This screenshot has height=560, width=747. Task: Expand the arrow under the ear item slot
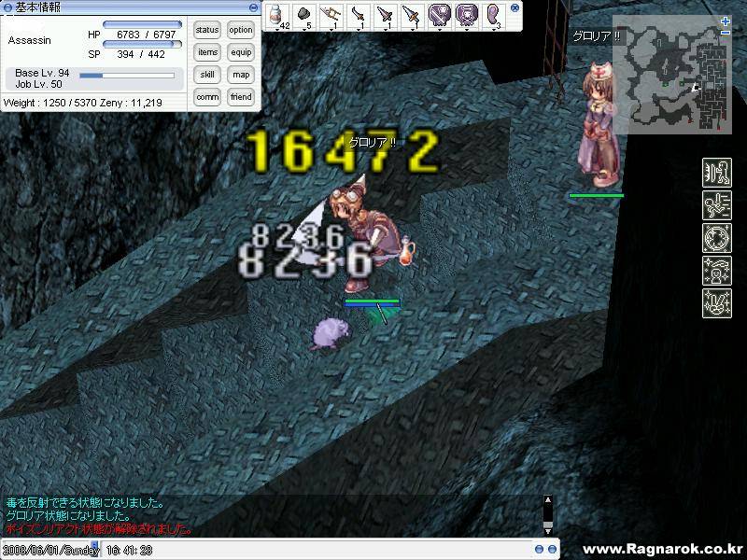494,30
